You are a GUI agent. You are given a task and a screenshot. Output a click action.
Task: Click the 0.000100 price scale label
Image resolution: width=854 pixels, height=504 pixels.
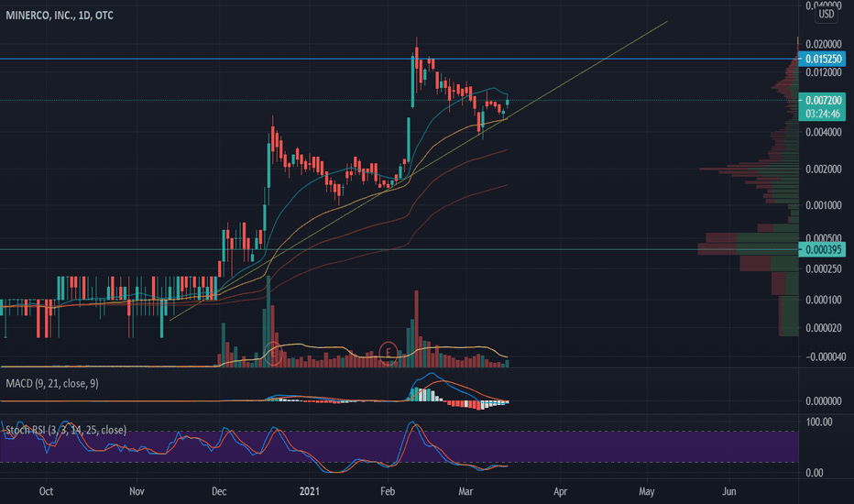point(824,301)
